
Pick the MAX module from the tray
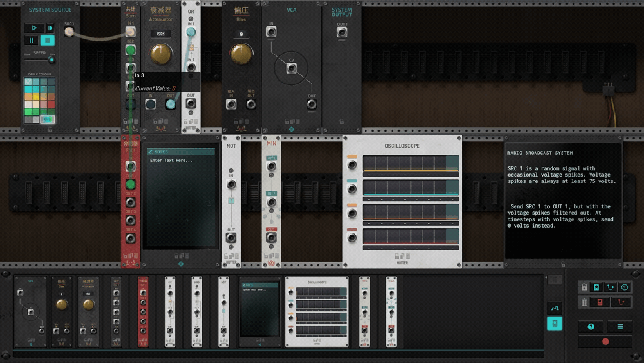[x=392, y=311]
